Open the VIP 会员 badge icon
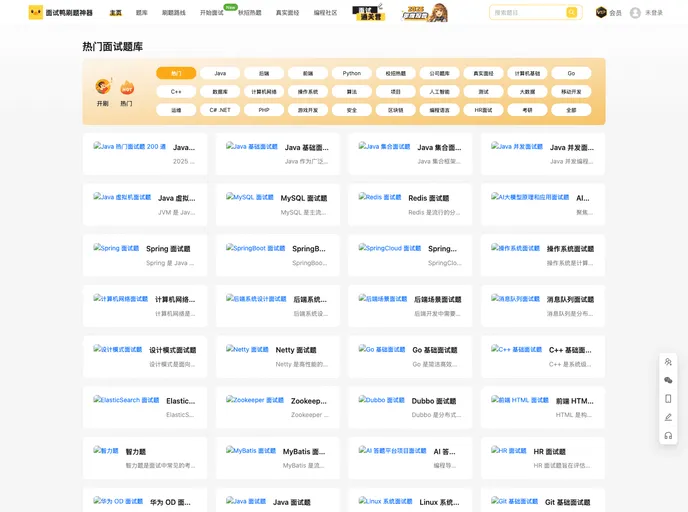This screenshot has height=512, width=688. point(601,13)
